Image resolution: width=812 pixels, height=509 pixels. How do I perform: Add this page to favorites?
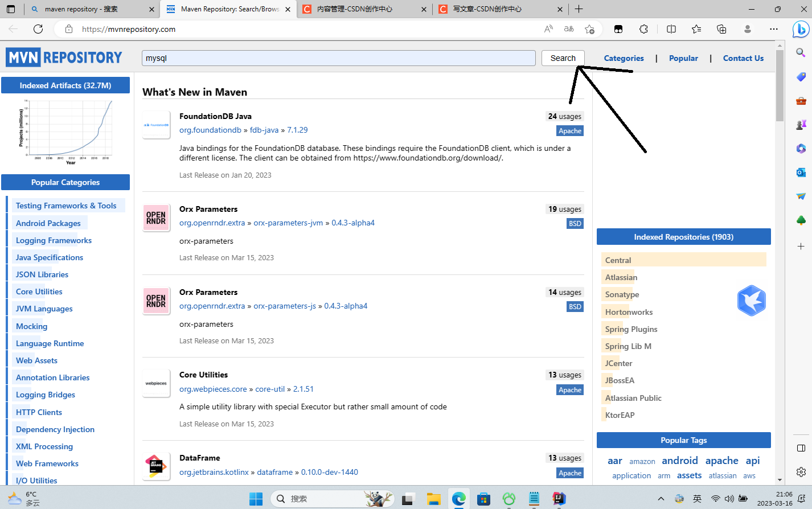tap(589, 29)
